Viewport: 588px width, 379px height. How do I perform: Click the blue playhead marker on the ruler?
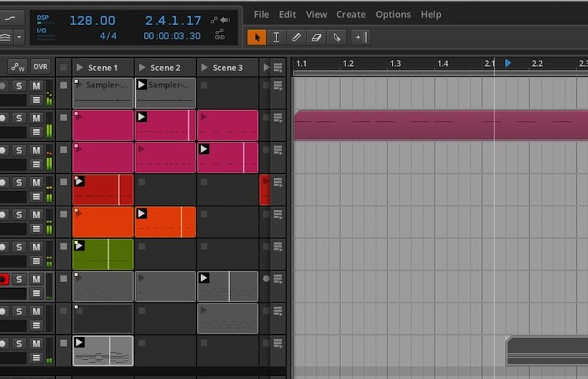point(508,64)
